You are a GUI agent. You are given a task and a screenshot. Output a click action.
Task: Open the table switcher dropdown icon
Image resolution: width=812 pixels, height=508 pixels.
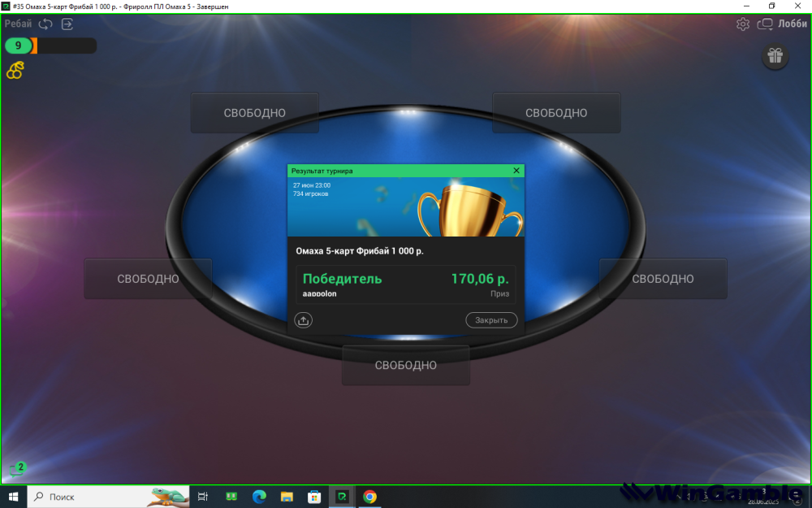[x=765, y=24]
